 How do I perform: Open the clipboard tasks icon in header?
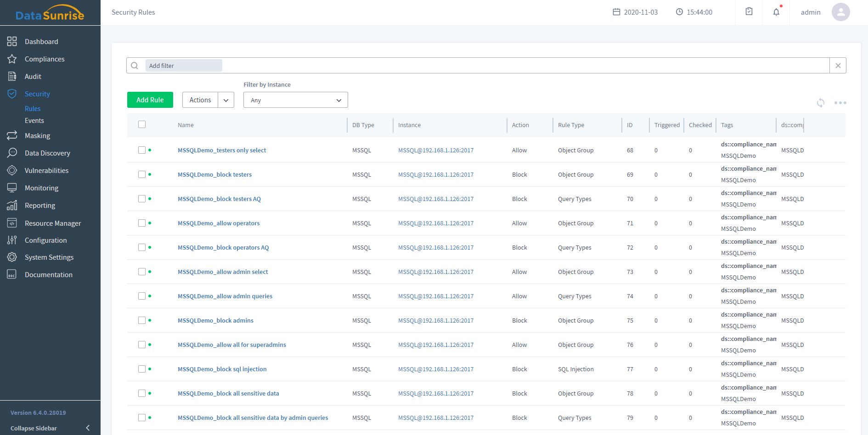click(x=749, y=11)
